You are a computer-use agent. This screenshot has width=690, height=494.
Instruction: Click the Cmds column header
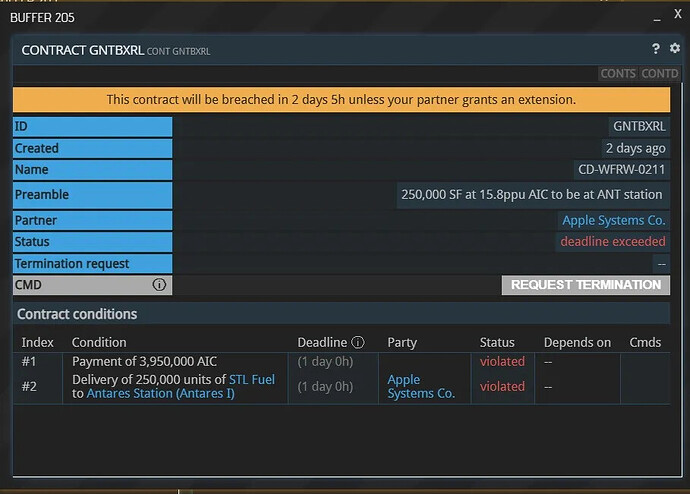pos(645,342)
